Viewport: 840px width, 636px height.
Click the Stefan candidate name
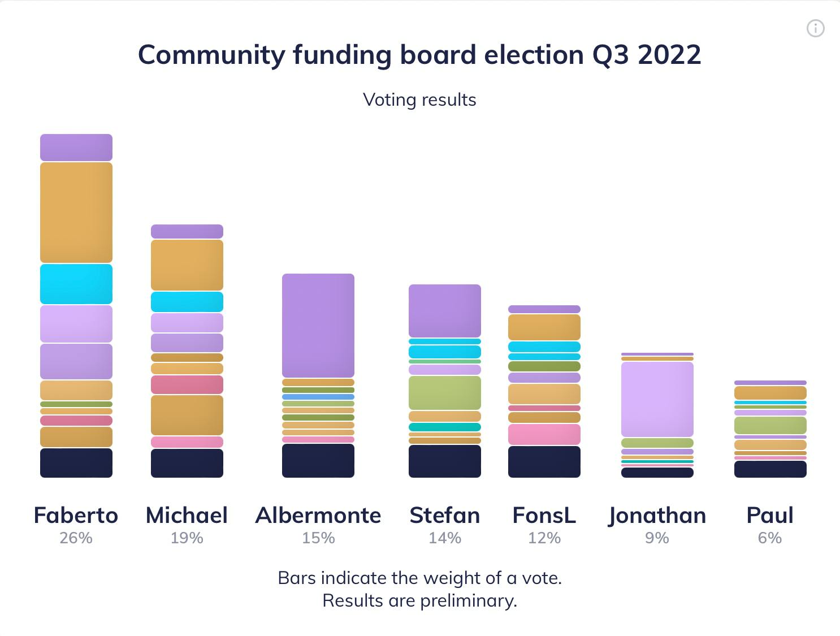point(445,515)
